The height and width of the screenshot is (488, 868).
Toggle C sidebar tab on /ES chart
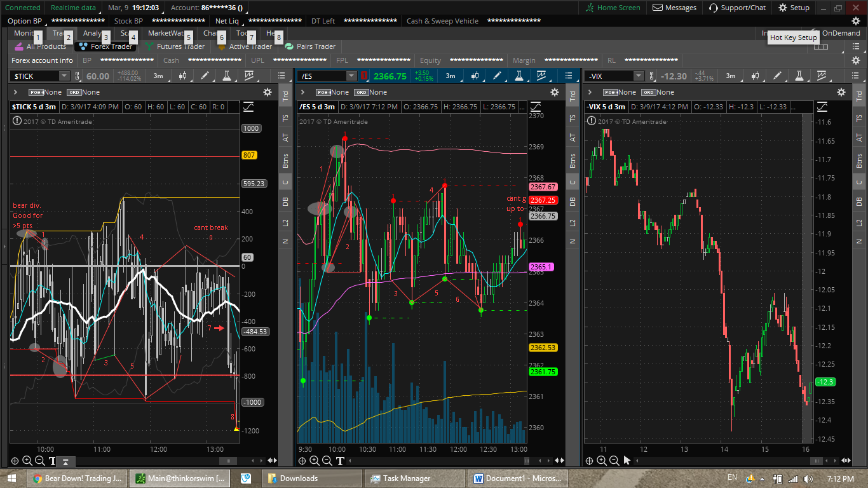point(573,182)
